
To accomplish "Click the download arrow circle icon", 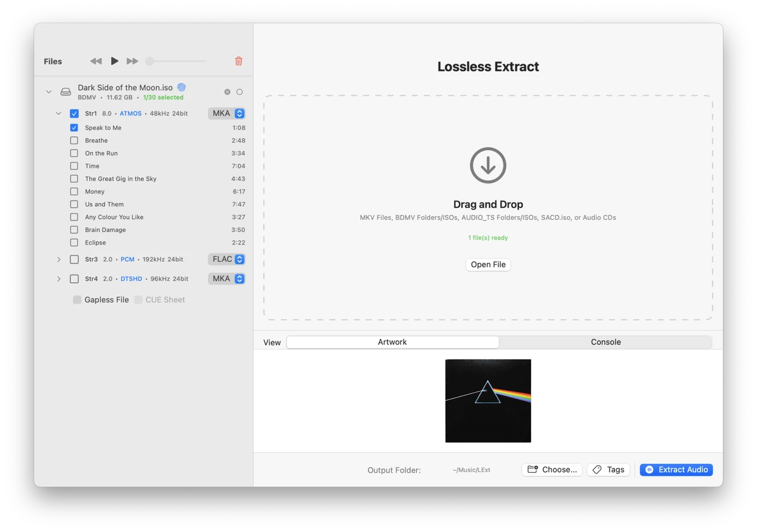I will (x=488, y=165).
